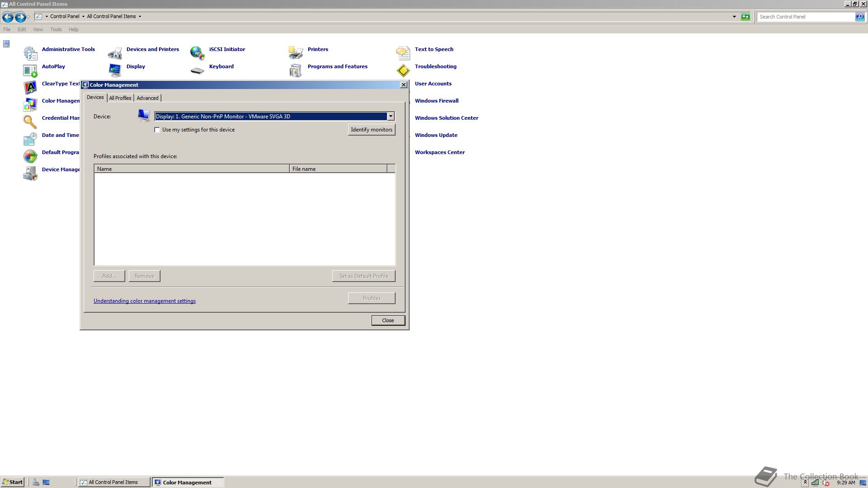
Task: Click the Color Management icon in Control Panel
Action: [x=30, y=105]
